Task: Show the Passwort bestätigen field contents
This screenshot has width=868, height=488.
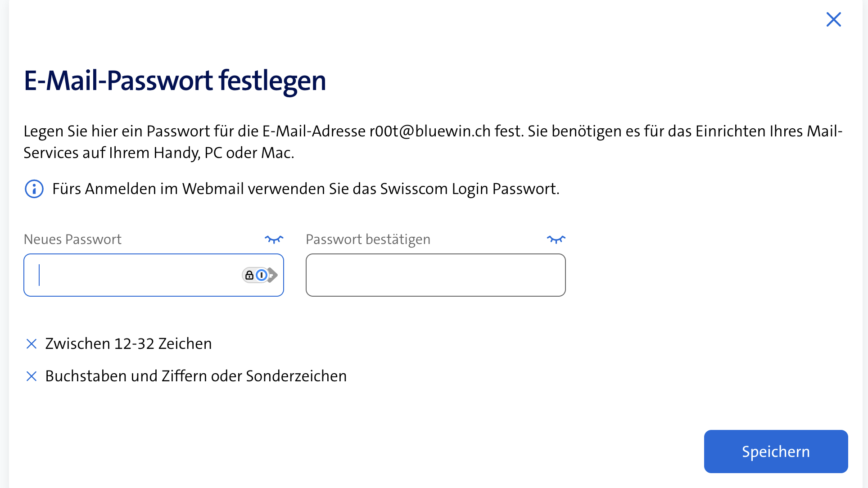Action: [556, 239]
